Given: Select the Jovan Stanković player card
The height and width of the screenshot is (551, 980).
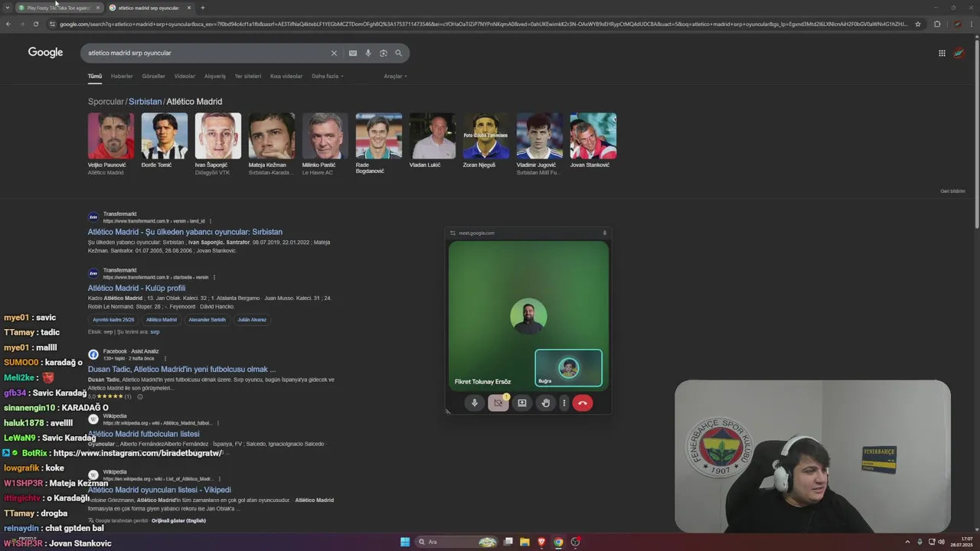Looking at the screenshot, I should click(593, 142).
